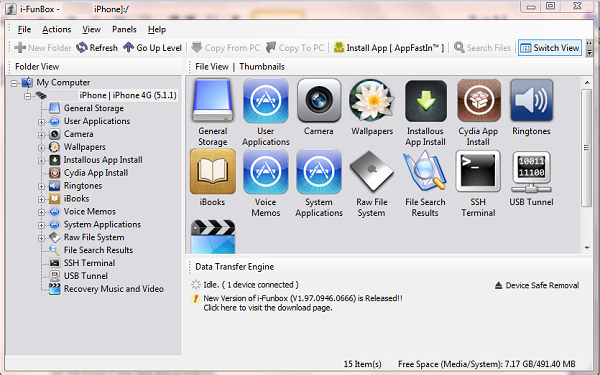This screenshot has height=375, width=600.
Task: Click here to visit the download page
Action: [x=267, y=308]
